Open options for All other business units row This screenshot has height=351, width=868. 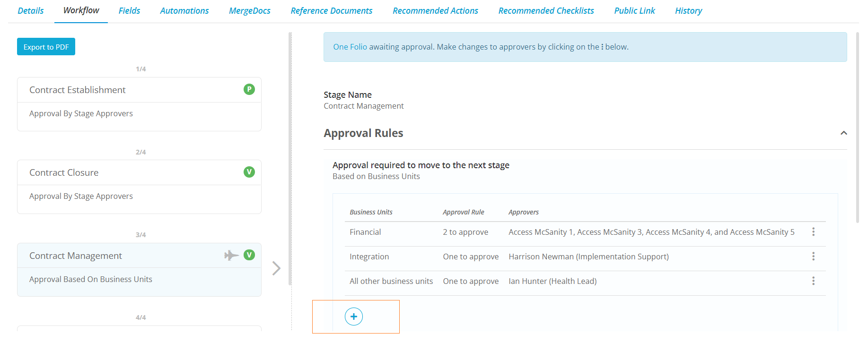click(x=813, y=281)
